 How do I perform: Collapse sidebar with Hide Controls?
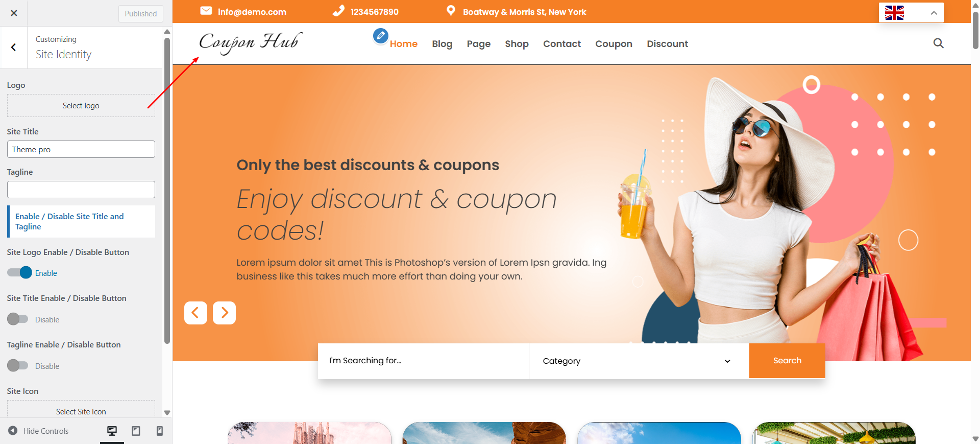[38, 431]
